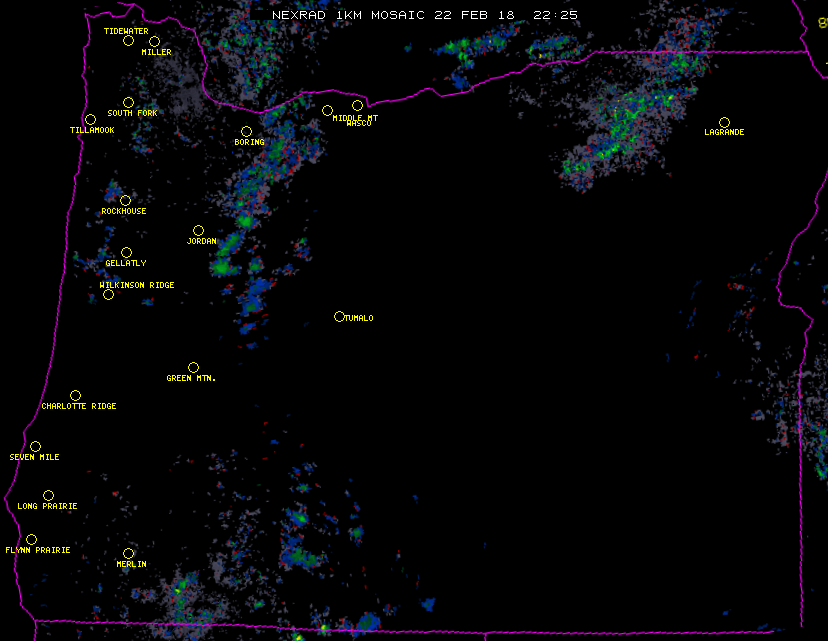828x641 pixels.
Task: Select the Charlotte Ridge station marker
Action: (x=75, y=395)
